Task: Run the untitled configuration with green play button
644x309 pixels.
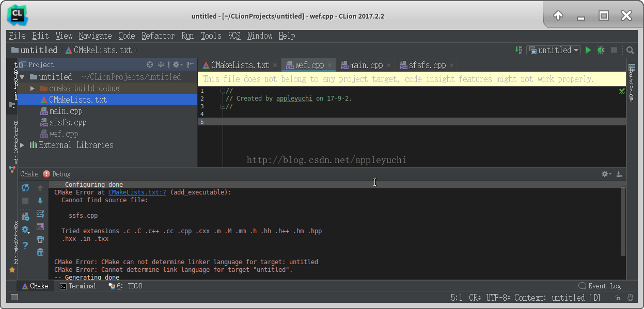Action: pos(588,50)
